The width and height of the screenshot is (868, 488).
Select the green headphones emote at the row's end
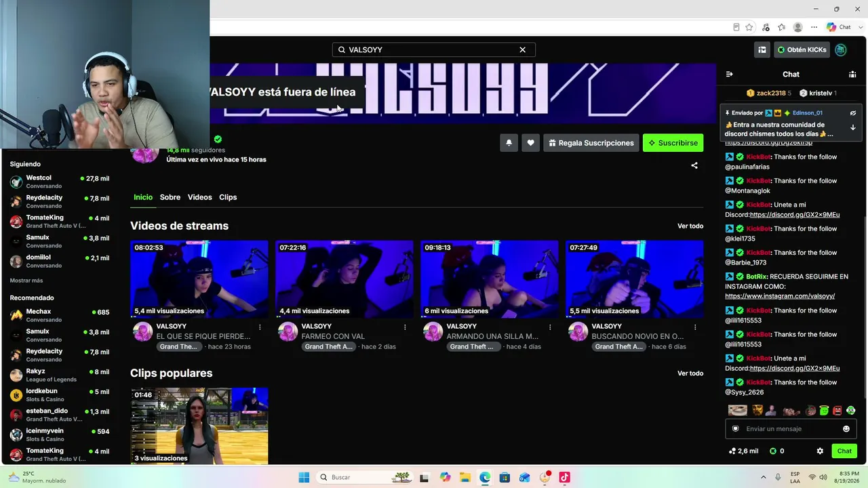[x=851, y=411]
